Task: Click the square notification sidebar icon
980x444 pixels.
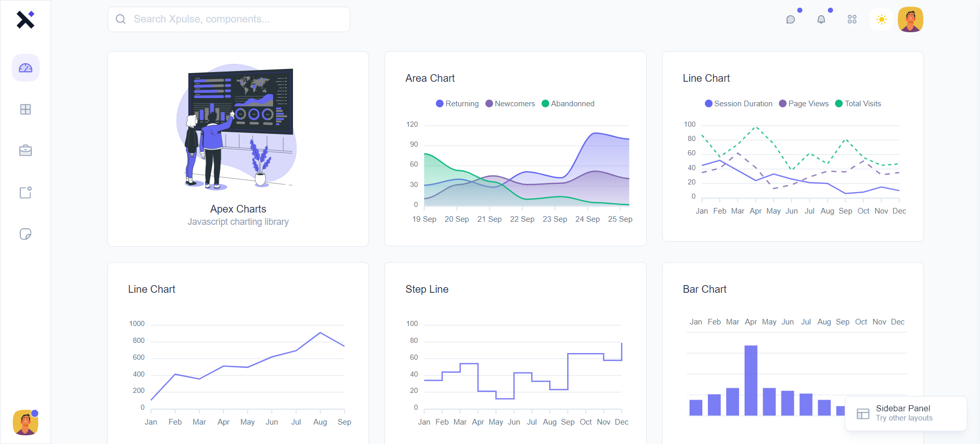Action: pos(26,193)
